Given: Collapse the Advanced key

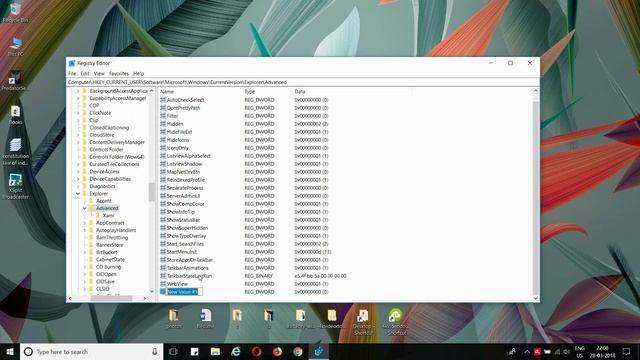Looking at the screenshot, I should [x=84, y=208].
